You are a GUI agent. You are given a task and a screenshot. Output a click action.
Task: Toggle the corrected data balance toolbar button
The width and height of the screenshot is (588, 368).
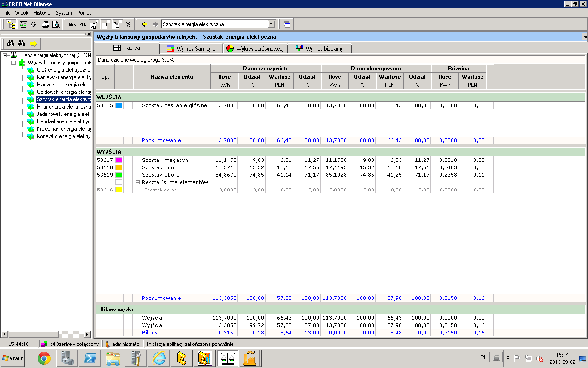[106, 24]
